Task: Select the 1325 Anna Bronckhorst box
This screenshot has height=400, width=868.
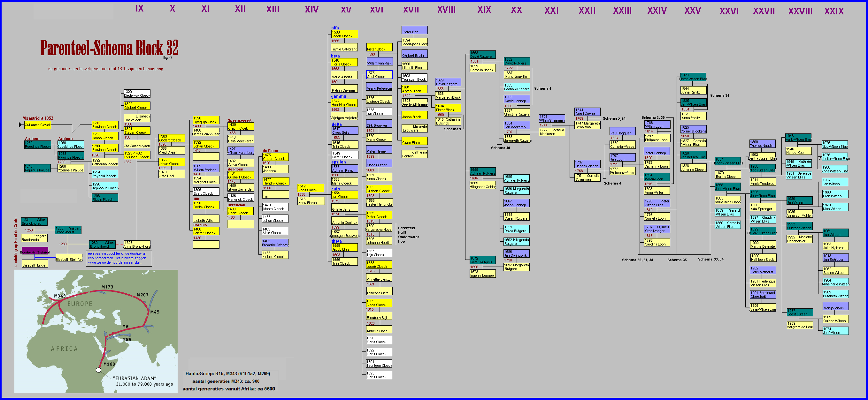Action: click(x=137, y=245)
